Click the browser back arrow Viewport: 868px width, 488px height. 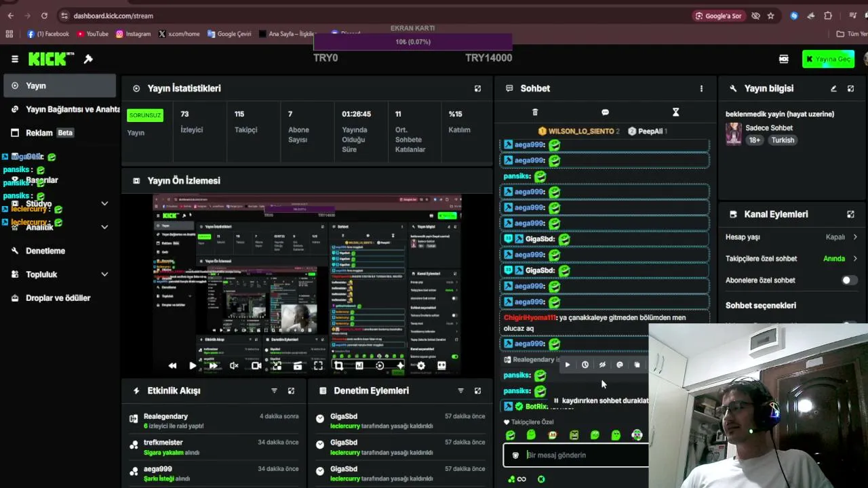pos(10,16)
